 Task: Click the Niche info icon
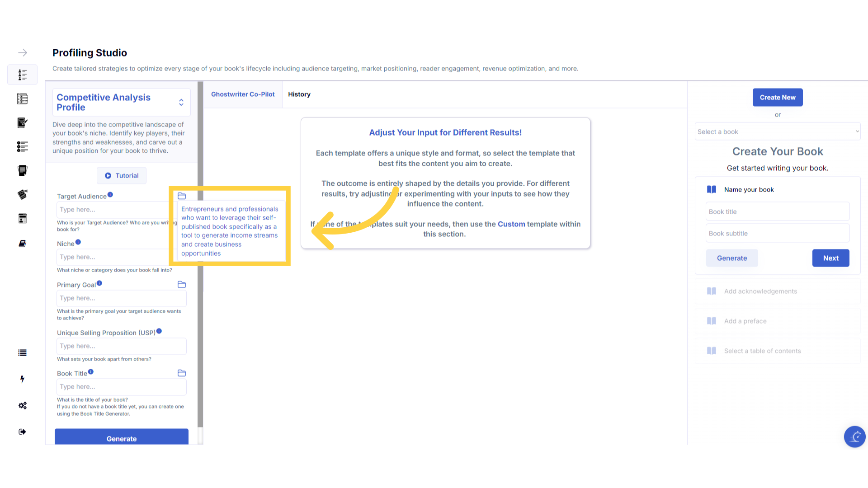coord(78,242)
